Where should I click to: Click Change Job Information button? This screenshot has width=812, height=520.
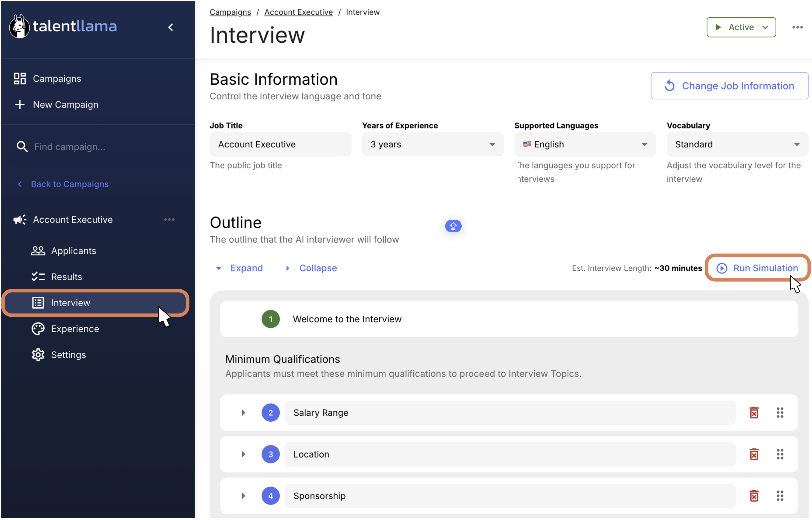[729, 86]
